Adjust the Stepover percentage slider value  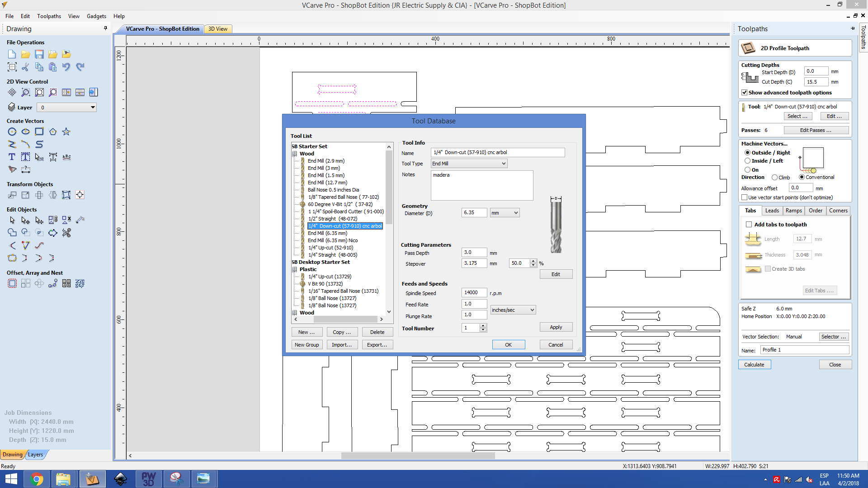[533, 263]
